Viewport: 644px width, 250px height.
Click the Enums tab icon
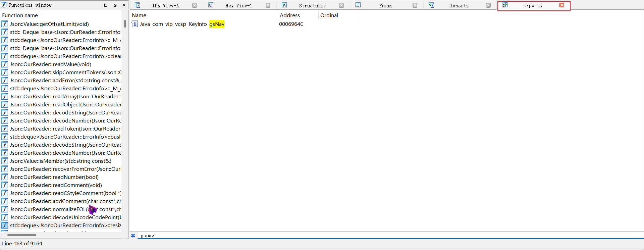358,5
